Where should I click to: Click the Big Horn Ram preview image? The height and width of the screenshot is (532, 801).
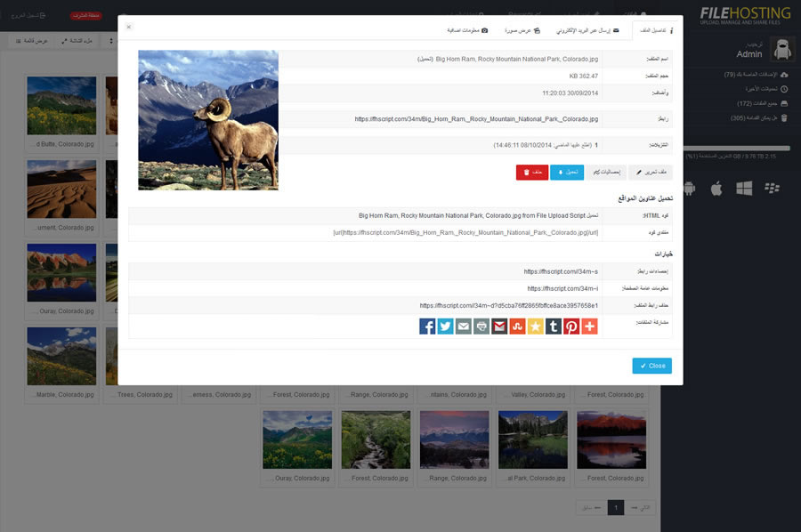tap(208, 120)
